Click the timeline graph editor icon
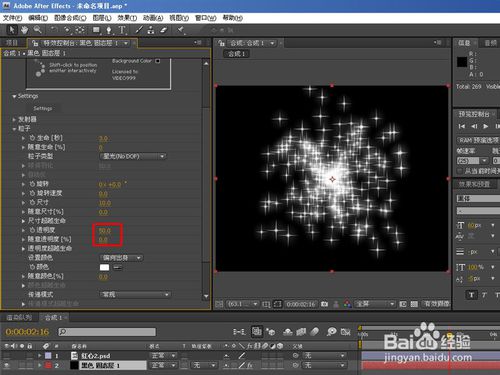 coord(346,332)
